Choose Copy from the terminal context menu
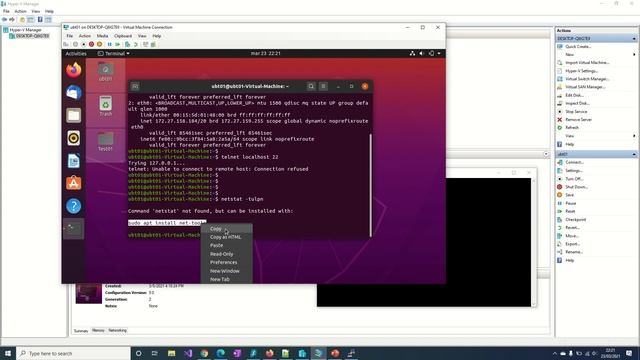The height and width of the screenshot is (360, 640). [227, 229]
